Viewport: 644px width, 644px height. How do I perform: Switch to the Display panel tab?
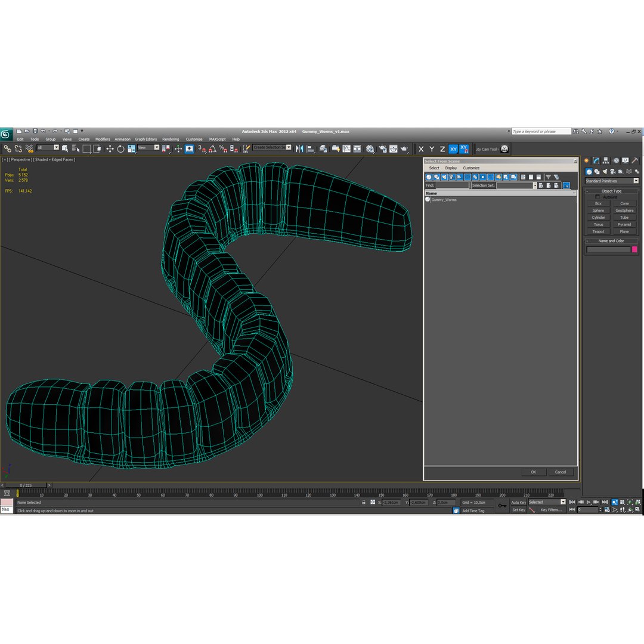click(625, 160)
